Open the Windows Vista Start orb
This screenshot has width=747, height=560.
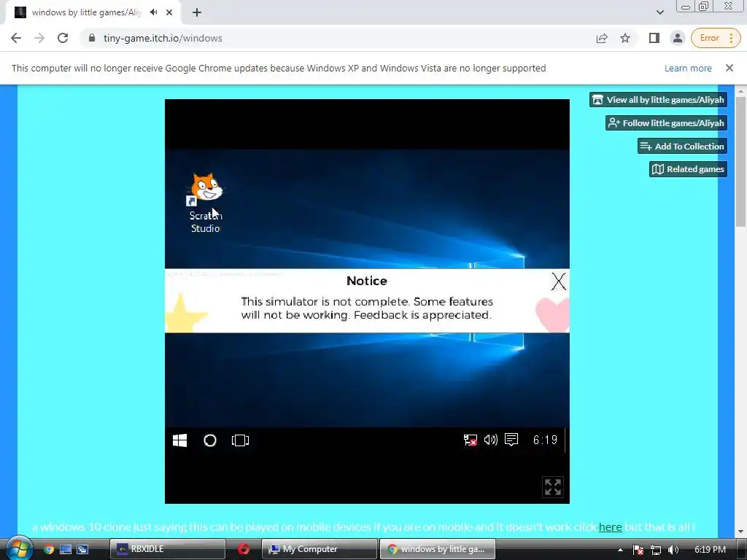(x=19, y=548)
